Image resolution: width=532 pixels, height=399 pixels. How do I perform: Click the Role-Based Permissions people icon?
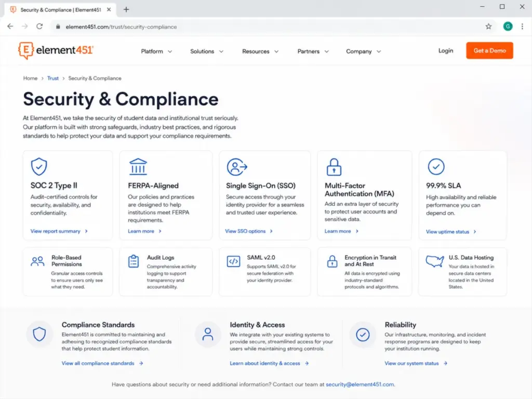(37, 261)
